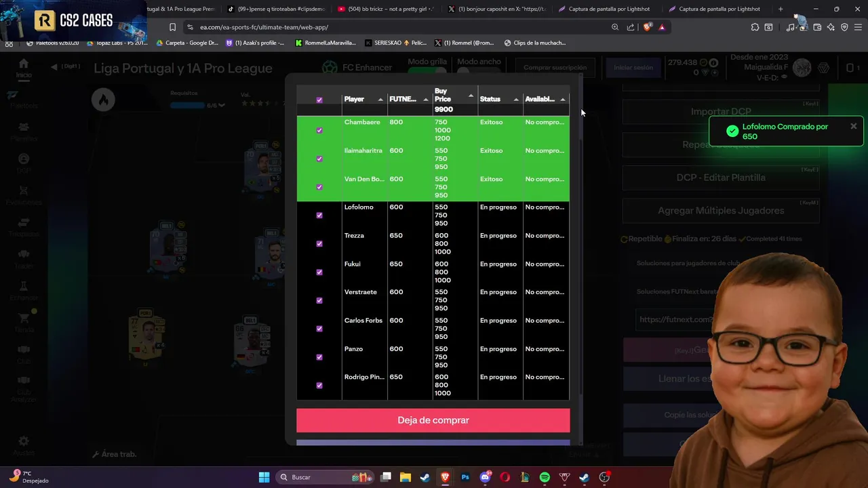This screenshot has width=868, height=488.
Task: Switch to the TikTok pense q tiroteaban tab
Action: click(x=276, y=9)
